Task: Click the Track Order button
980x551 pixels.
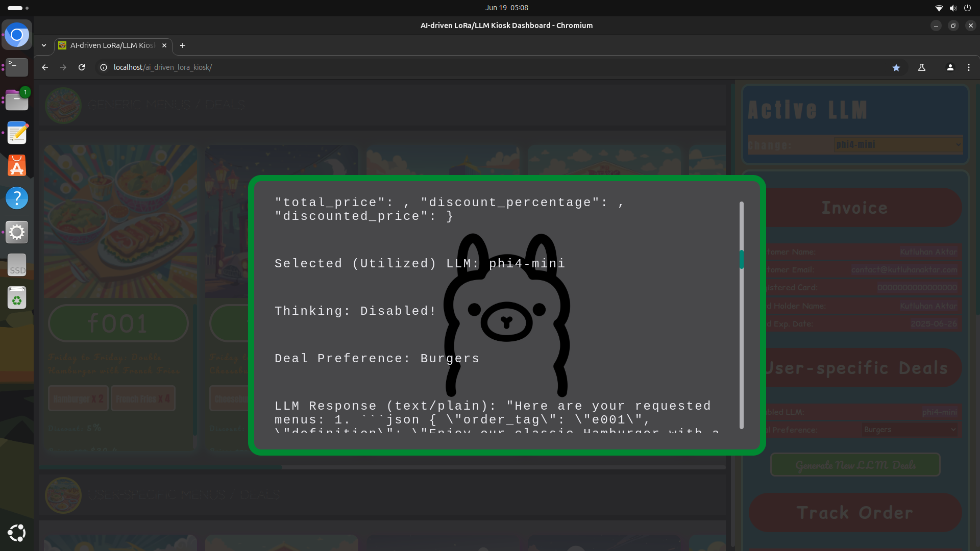Action: tap(855, 513)
